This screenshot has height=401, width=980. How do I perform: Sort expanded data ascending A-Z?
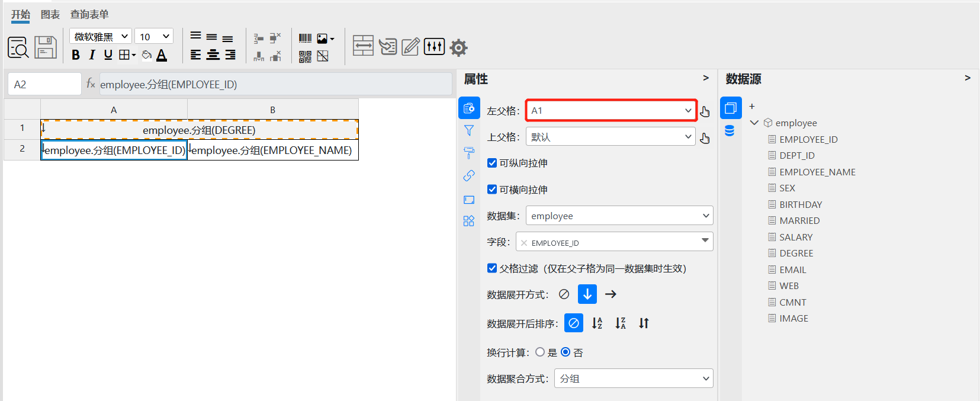point(597,323)
